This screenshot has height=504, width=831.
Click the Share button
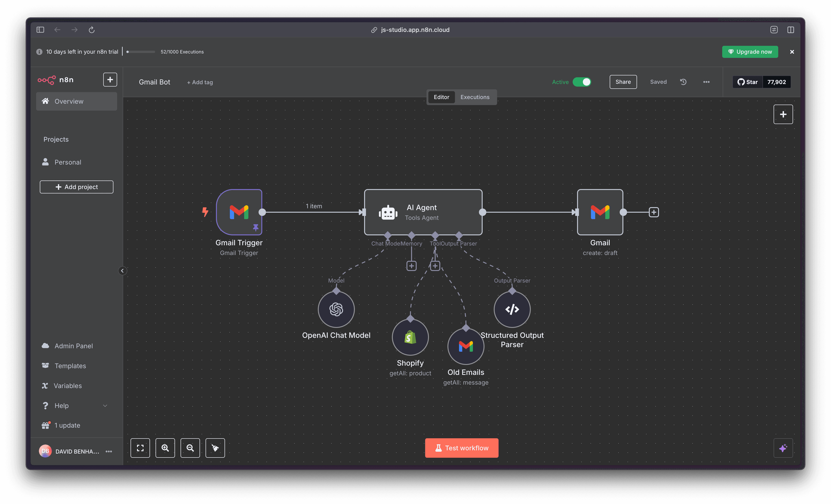623,82
